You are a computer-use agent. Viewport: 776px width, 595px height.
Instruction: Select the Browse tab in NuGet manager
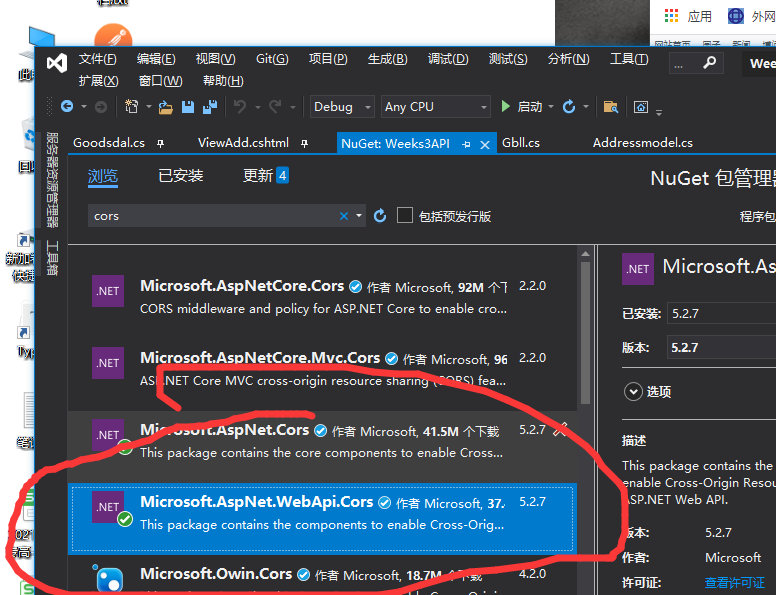[103, 176]
